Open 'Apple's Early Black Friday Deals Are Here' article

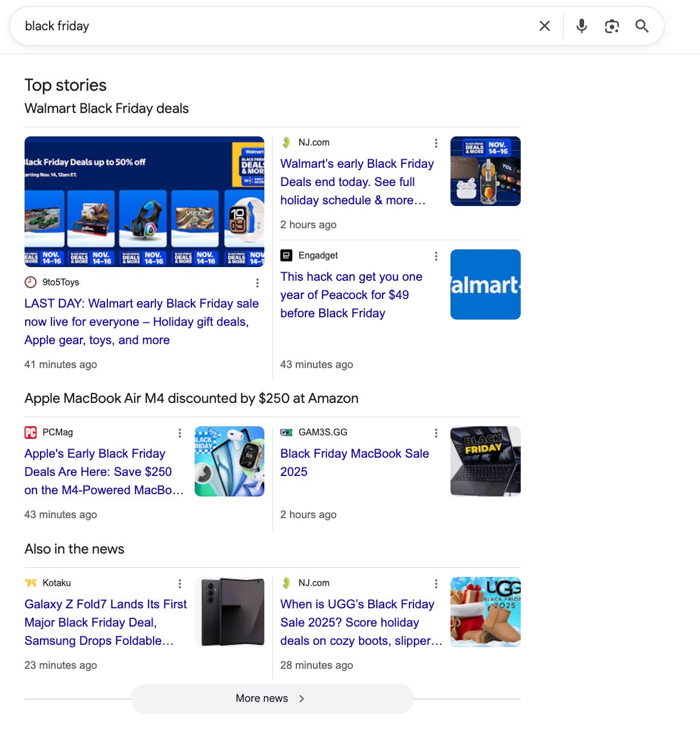click(104, 472)
